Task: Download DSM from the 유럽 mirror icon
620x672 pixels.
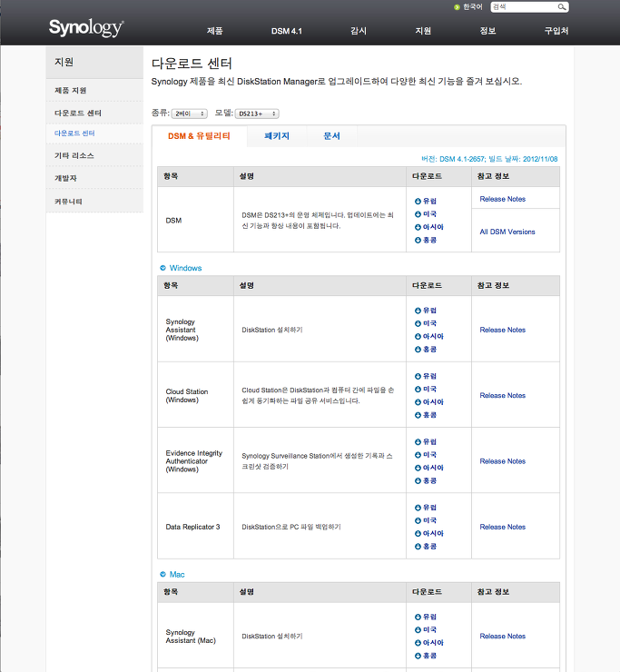Action: pyautogui.click(x=418, y=201)
